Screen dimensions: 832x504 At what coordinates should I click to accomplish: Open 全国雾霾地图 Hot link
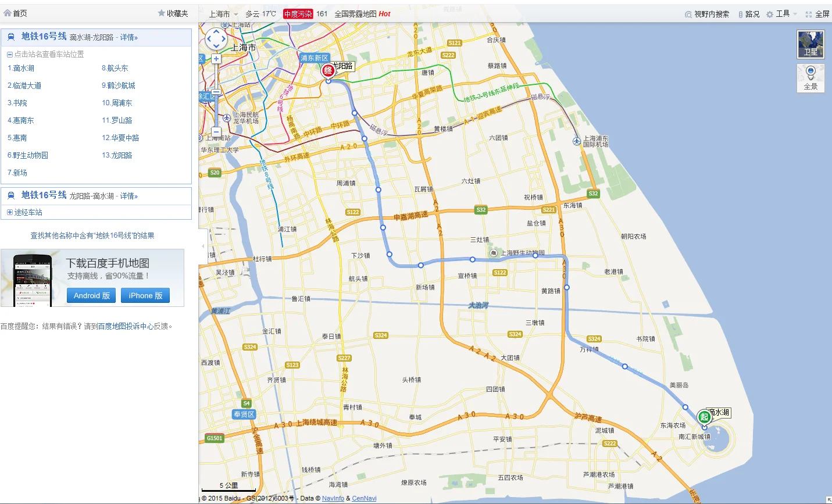pyautogui.click(x=356, y=13)
